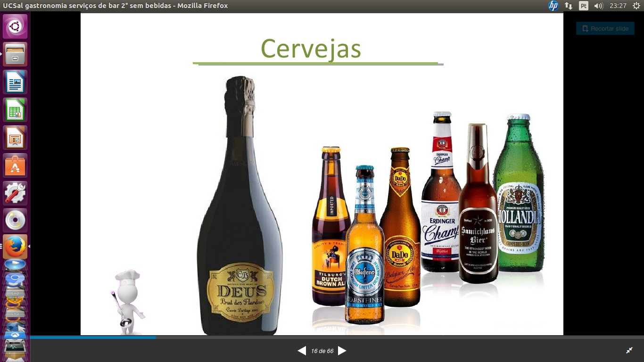The image size is (644, 362).
Task: Click the Recortar slide button
Action: 605,29
